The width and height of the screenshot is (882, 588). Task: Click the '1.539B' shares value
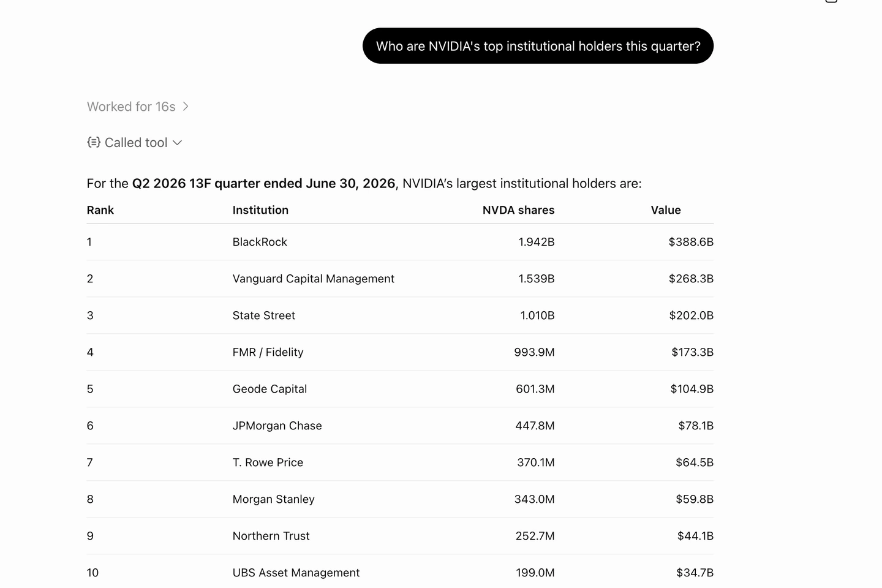pyautogui.click(x=537, y=279)
